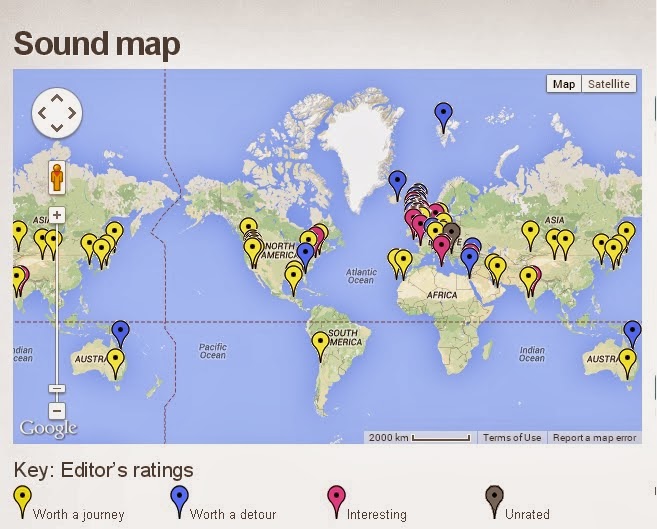Click the pan right arrow on map control

[72, 113]
